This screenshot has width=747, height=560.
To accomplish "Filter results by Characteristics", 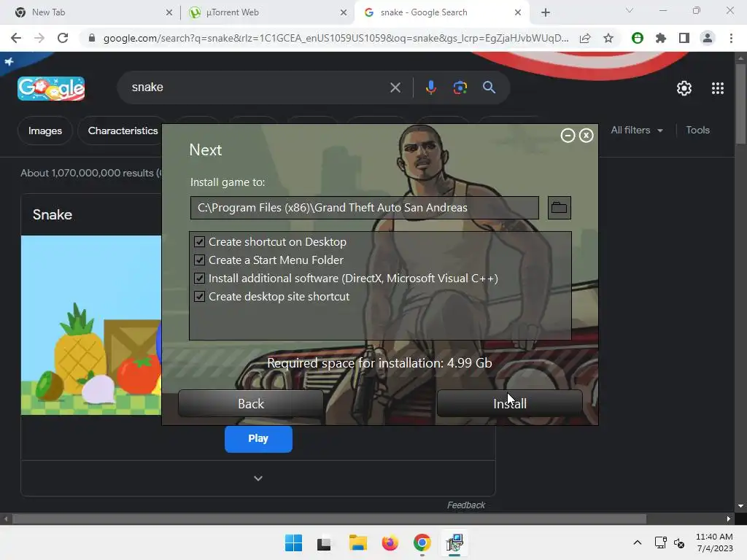I will coord(123,131).
